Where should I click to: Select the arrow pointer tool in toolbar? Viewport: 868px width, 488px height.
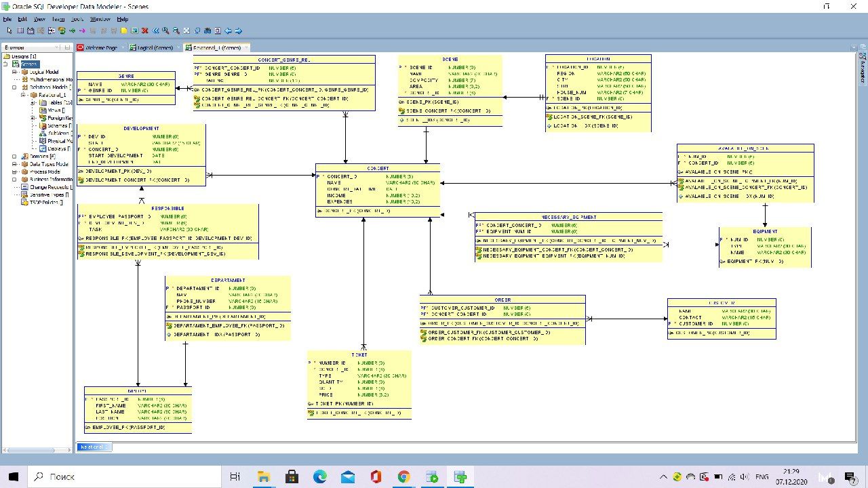click(9, 30)
